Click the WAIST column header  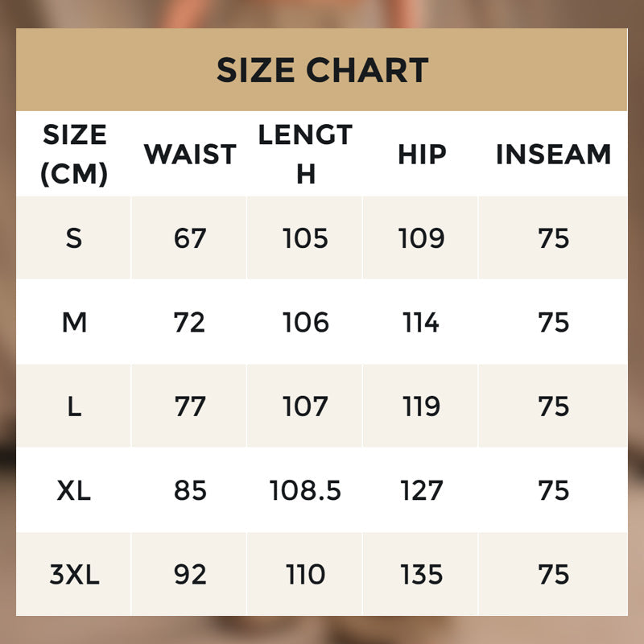[190, 154]
